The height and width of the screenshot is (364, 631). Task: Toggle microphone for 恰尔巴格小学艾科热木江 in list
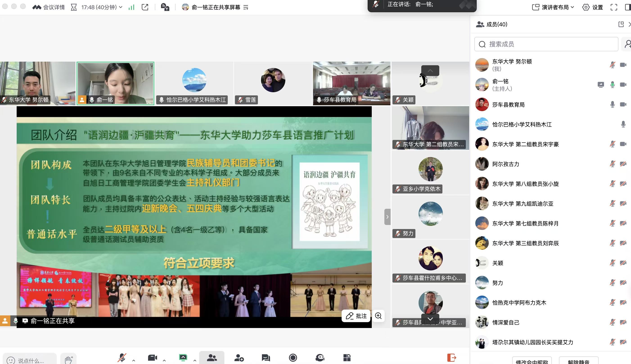click(623, 124)
